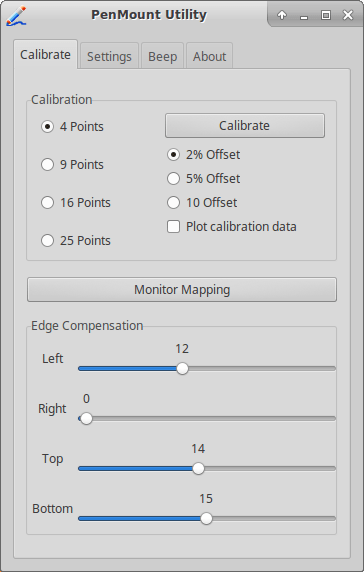Image resolution: width=364 pixels, height=572 pixels.
Task: Select the 9 Points radio option
Action: pyautogui.click(x=72, y=165)
